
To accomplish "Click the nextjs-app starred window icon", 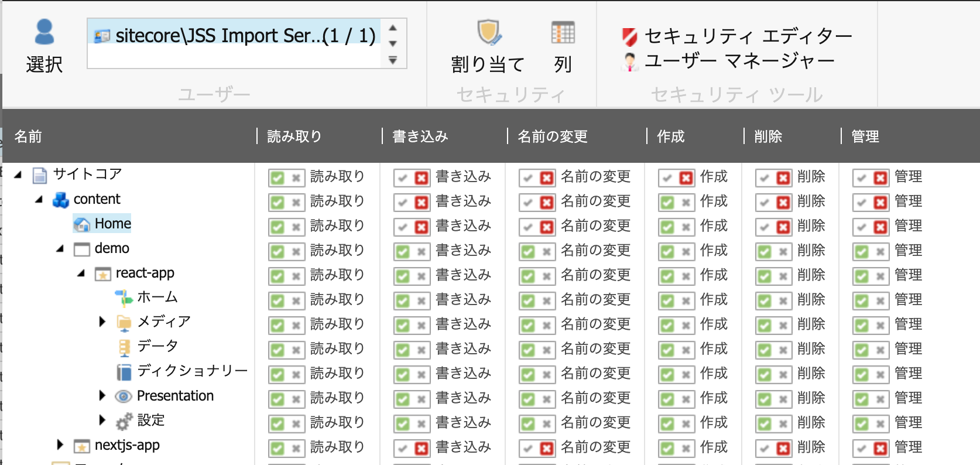I will 82,446.
